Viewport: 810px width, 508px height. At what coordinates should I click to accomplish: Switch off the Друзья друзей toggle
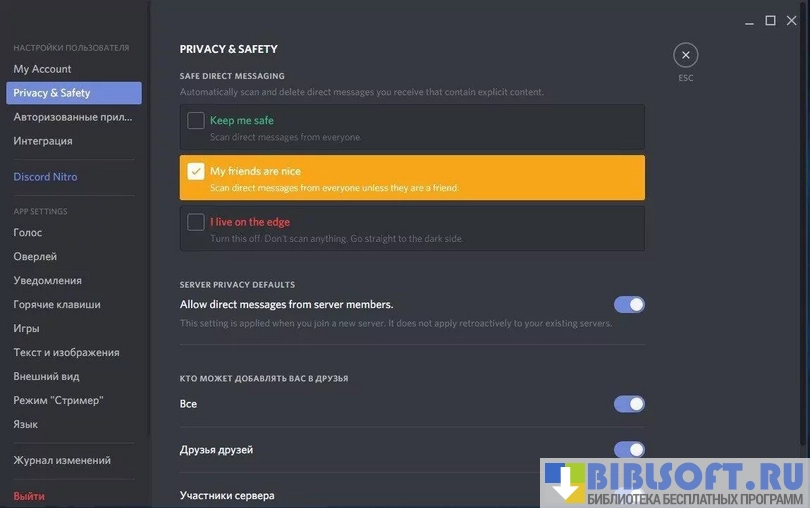click(629, 449)
